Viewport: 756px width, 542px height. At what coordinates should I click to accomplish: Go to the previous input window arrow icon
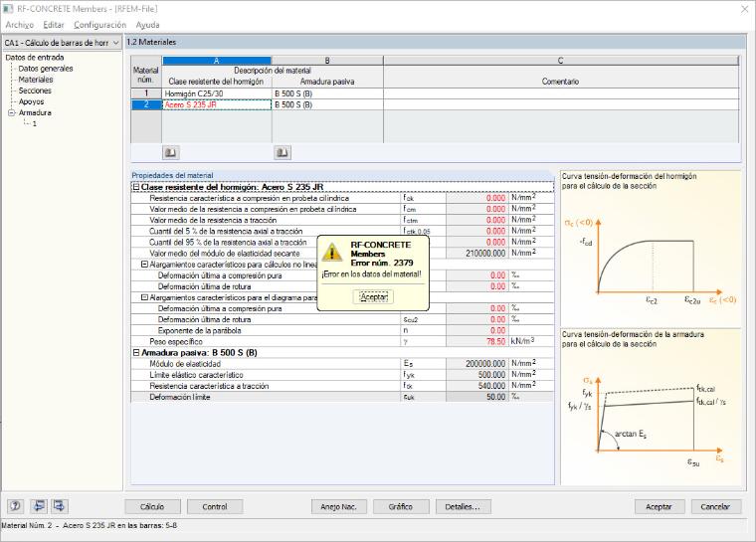(39, 506)
